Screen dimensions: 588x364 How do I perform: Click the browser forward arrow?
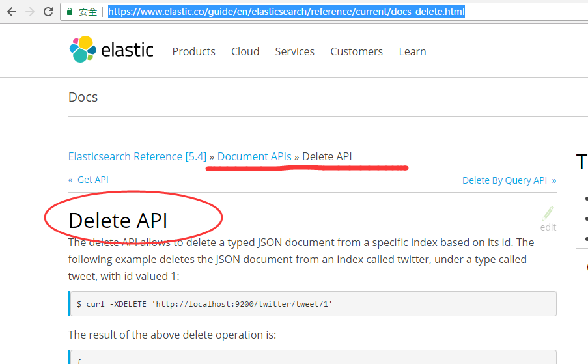30,12
